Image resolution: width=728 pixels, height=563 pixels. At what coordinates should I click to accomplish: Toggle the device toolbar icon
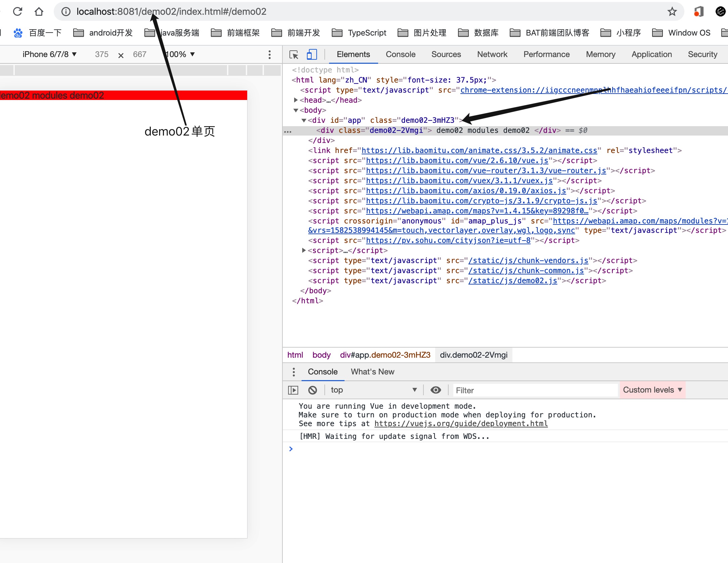pyautogui.click(x=312, y=55)
